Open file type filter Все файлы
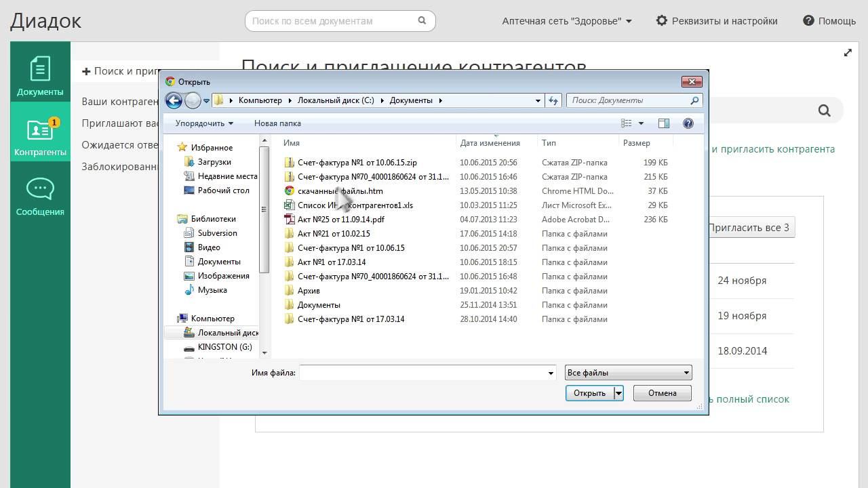The height and width of the screenshot is (488, 868). pos(628,373)
